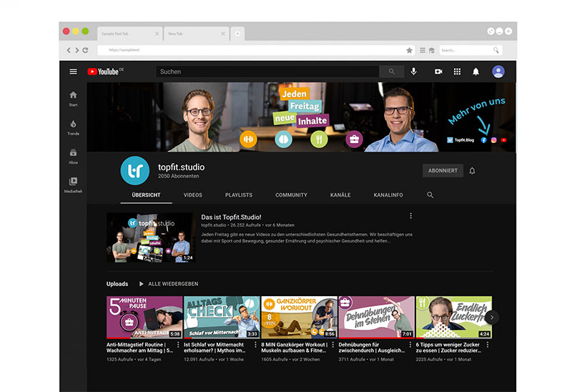Viewport: 572px width, 392px height.
Task: Open a new browser tab with plus
Action: 237,34
